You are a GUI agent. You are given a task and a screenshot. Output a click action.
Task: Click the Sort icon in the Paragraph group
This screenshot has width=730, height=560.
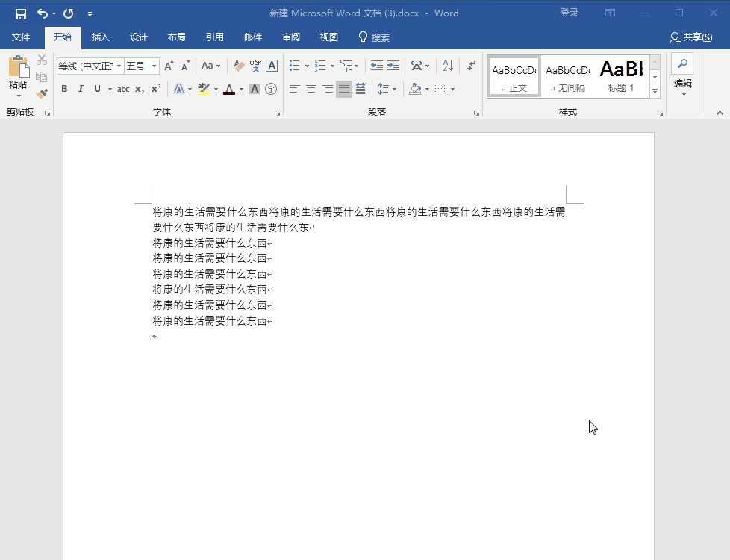tap(446, 66)
